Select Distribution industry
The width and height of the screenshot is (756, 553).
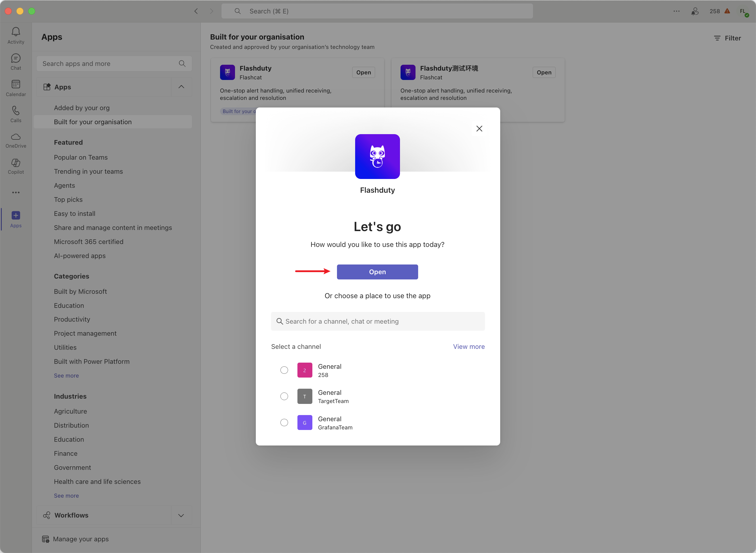click(x=71, y=426)
